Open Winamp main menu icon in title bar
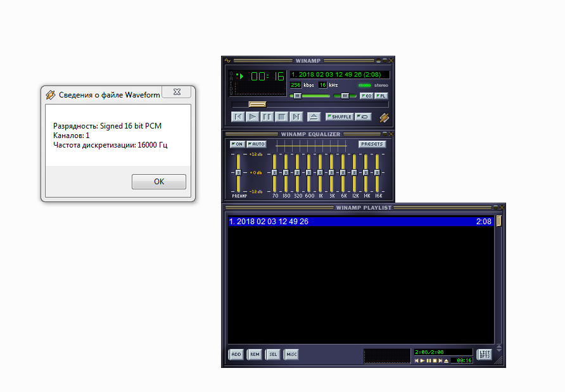The height and width of the screenshot is (392, 565). point(228,61)
